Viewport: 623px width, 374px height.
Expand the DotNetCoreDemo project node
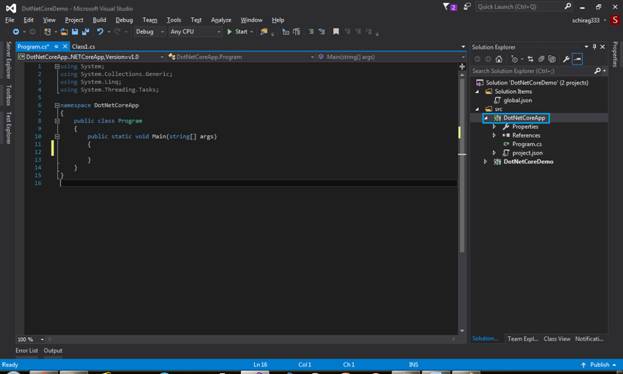click(x=486, y=162)
